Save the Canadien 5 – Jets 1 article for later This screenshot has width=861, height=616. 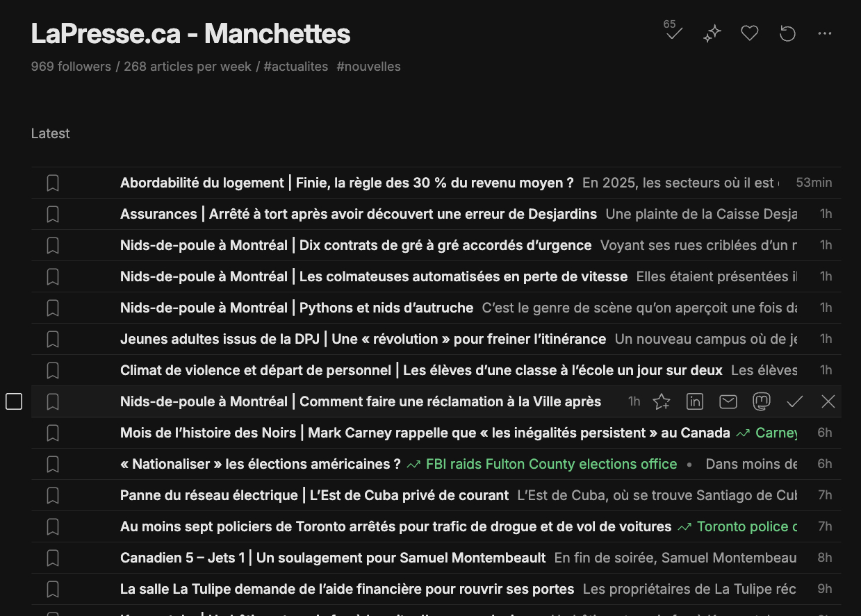(53, 558)
